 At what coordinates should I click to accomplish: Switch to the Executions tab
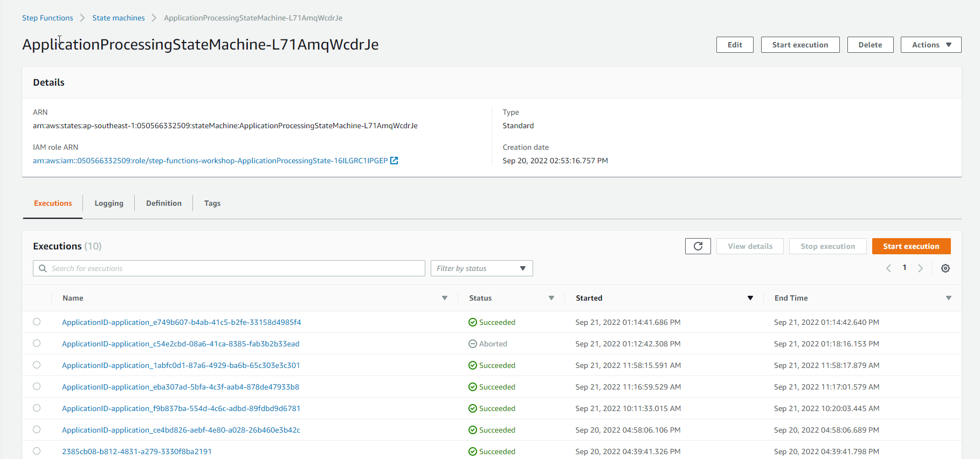coord(53,203)
